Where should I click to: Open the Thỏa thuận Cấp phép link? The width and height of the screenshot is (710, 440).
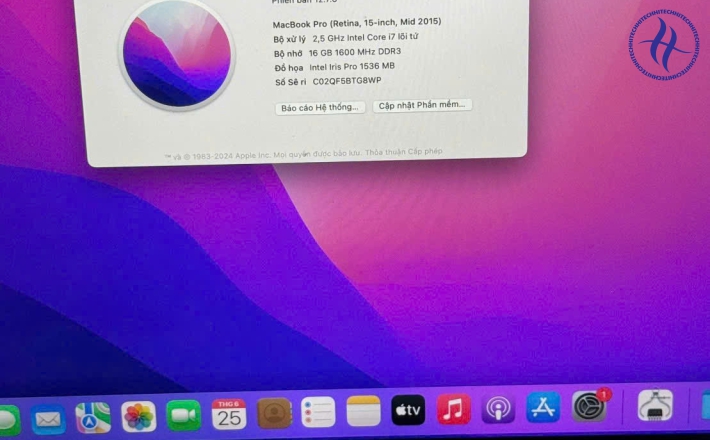(403, 152)
